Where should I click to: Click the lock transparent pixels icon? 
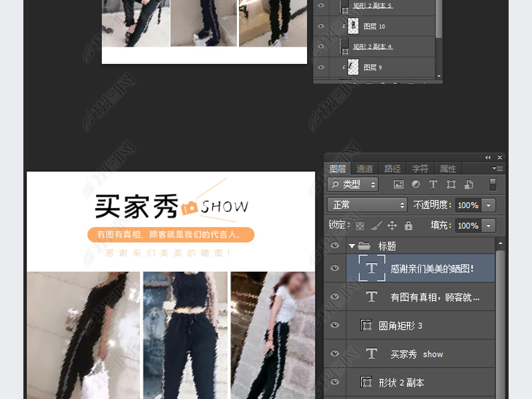pos(360,225)
